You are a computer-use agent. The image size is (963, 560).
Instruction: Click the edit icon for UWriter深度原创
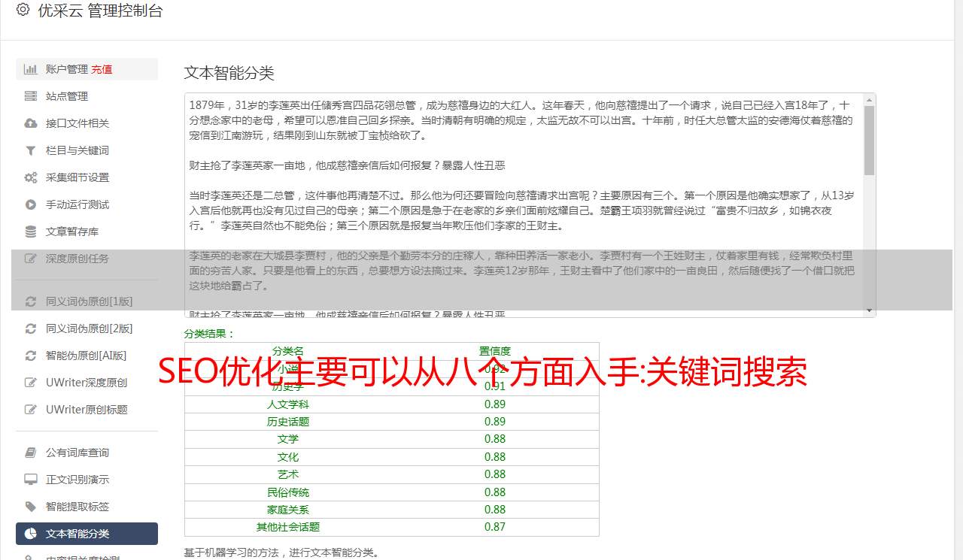click(x=31, y=383)
